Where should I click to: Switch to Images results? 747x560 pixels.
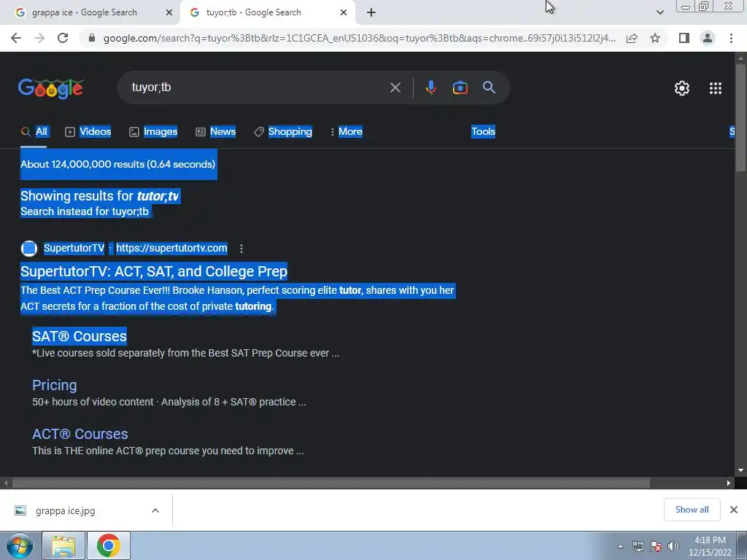pyautogui.click(x=153, y=131)
